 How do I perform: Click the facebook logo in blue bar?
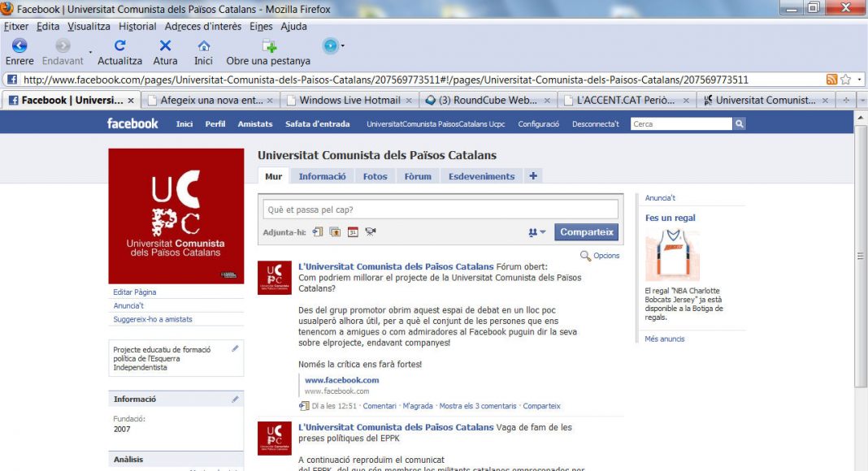click(132, 123)
